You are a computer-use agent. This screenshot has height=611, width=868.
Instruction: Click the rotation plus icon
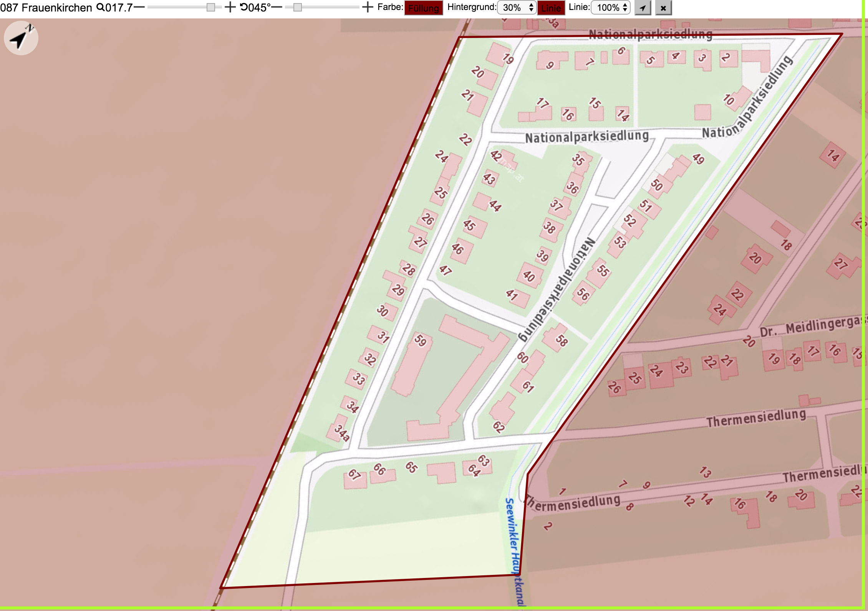click(367, 7)
